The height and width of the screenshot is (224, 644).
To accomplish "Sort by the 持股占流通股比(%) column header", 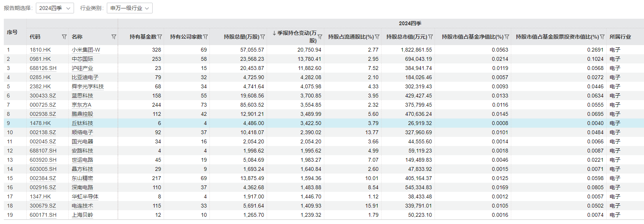I will [x=351, y=37].
